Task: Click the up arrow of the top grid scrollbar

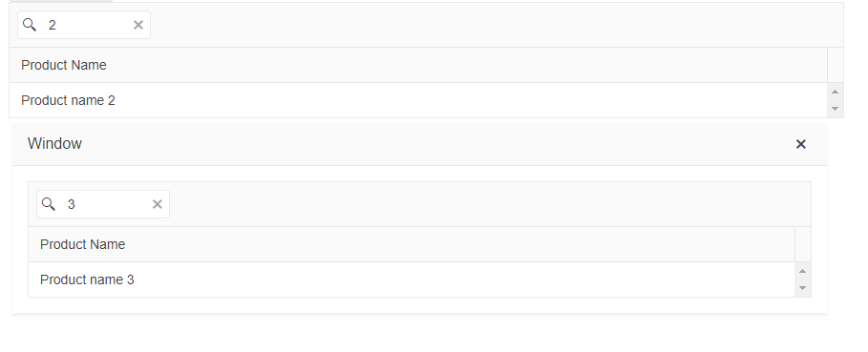Action: pos(835,92)
